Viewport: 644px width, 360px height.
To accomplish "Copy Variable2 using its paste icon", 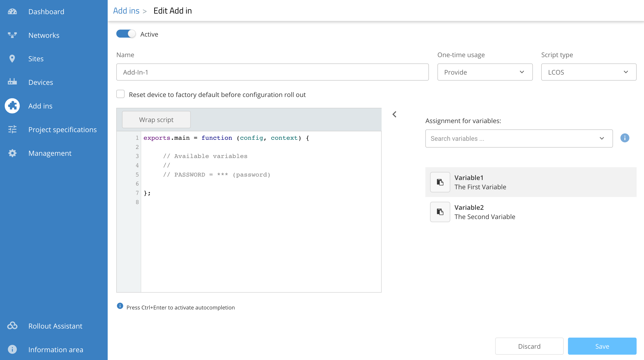I will pyautogui.click(x=440, y=212).
